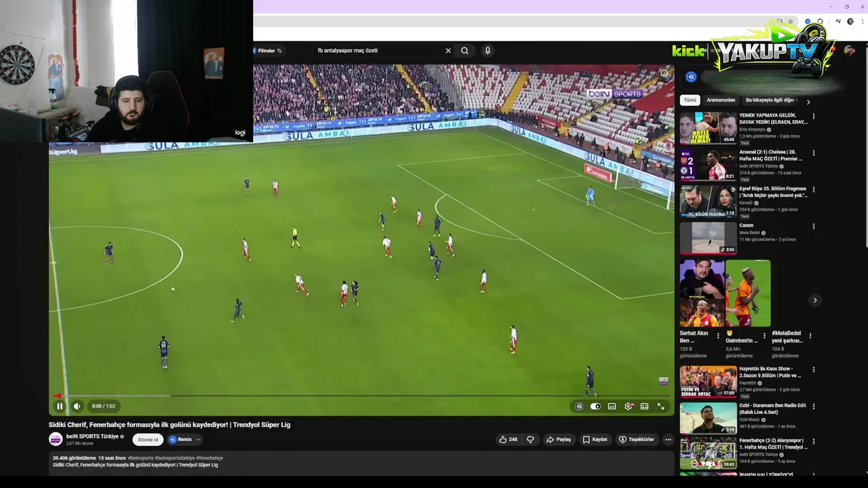Open options menu for 'YEMEK YAPMAYA GELDİK' video

coord(814,117)
